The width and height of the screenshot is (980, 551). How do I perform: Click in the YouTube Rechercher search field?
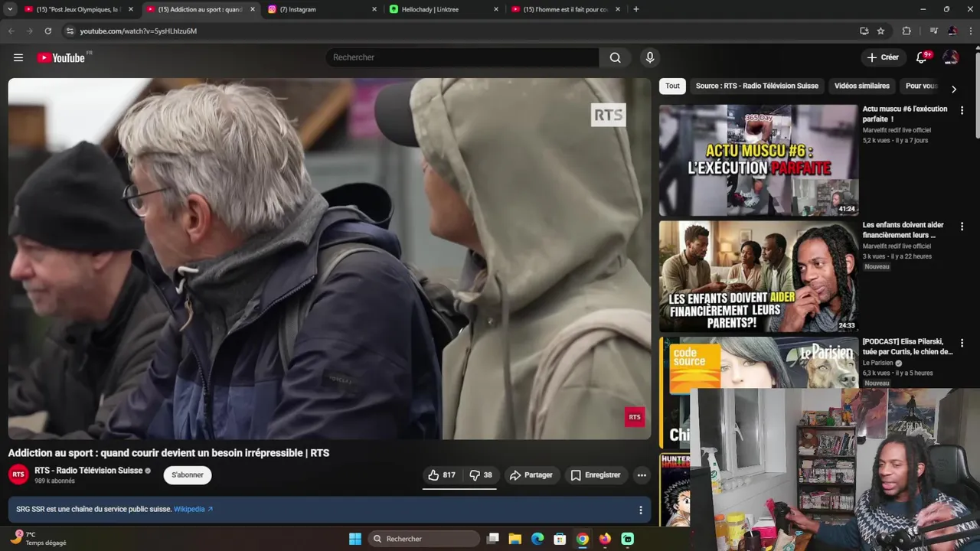click(x=462, y=57)
